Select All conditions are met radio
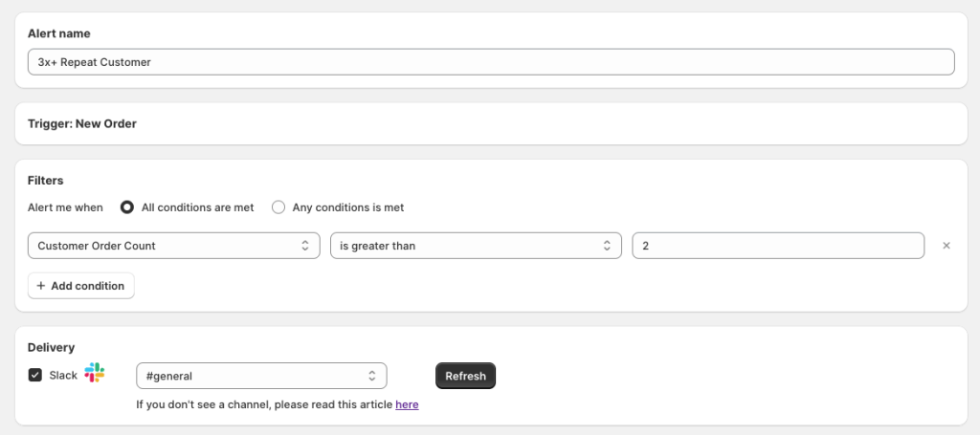The height and width of the screenshot is (435, 980). pyautogui.click(x=127, y=207)
